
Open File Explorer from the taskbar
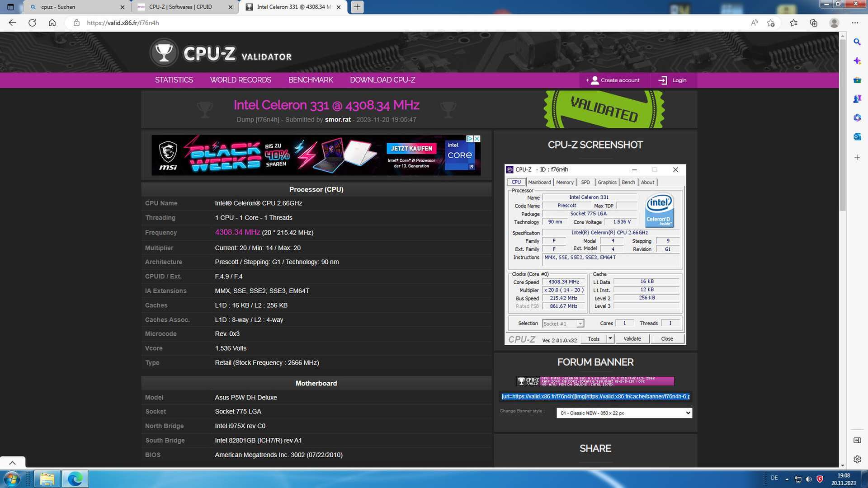pos(47,479)
